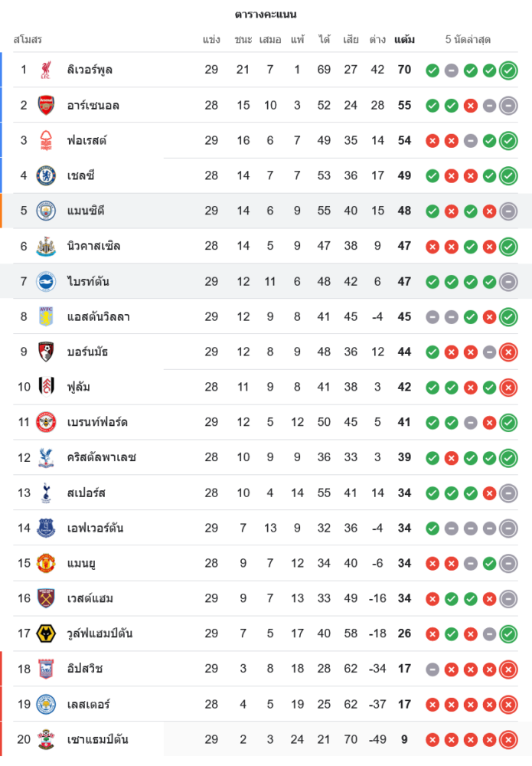Click Arsenal's latest match draw indicator
Screen dimensions: 532x766
pyautogui.click(x=508, y=106)
